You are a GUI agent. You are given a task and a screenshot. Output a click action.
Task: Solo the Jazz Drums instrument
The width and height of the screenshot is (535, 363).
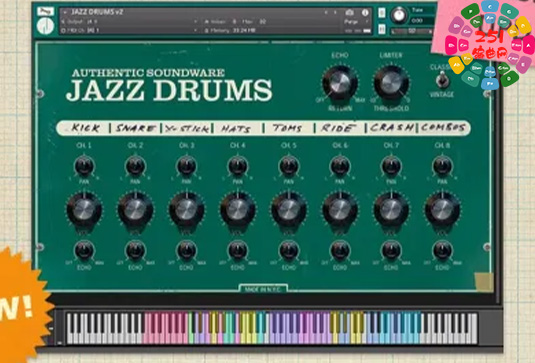pyautogui.click(x=382, y=13)
